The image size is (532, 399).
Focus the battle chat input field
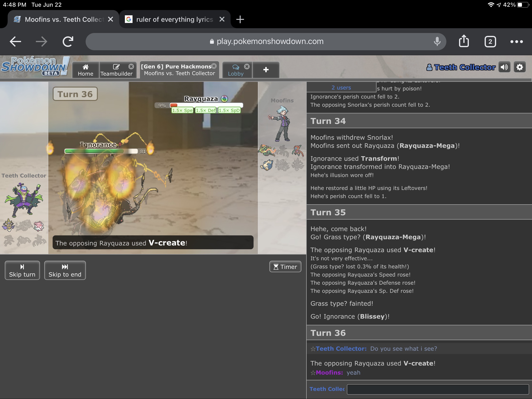point(438,389)
